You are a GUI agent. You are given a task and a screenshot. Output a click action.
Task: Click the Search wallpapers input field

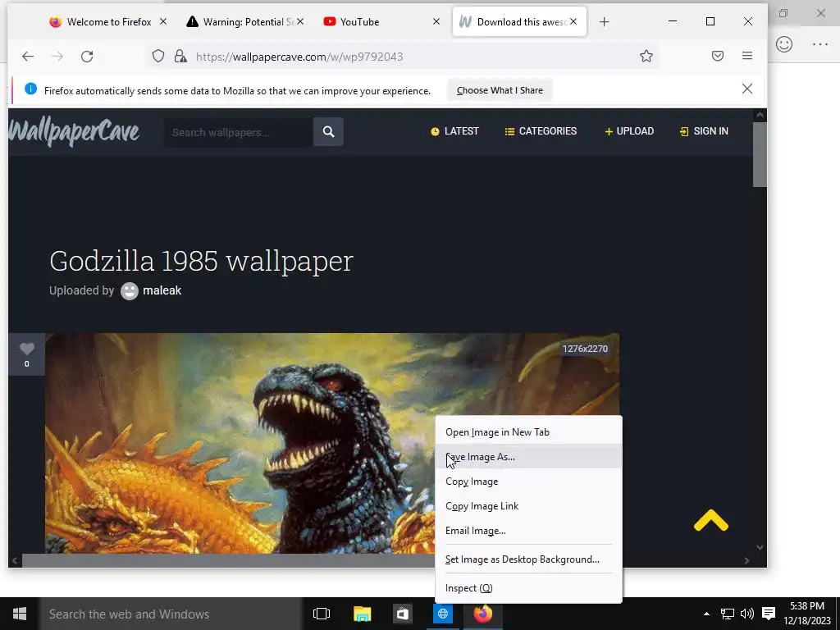pyautogui.click(x=239, y=132)
